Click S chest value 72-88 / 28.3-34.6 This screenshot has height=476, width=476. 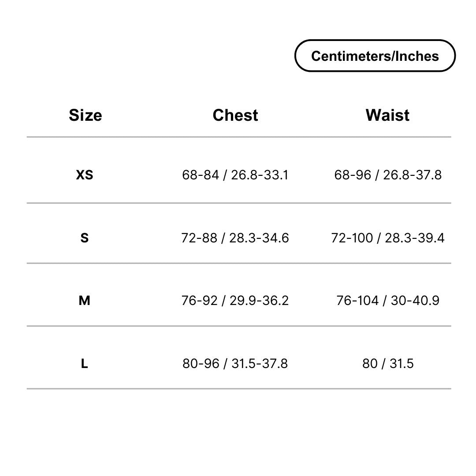[x=235, y=238]
